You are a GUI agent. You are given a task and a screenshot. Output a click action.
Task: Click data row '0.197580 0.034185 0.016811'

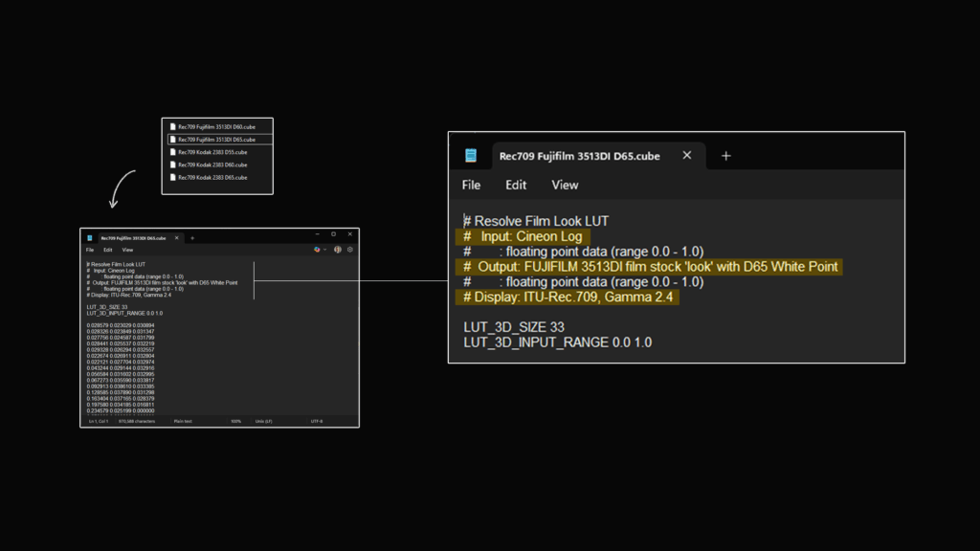(121, 405)
